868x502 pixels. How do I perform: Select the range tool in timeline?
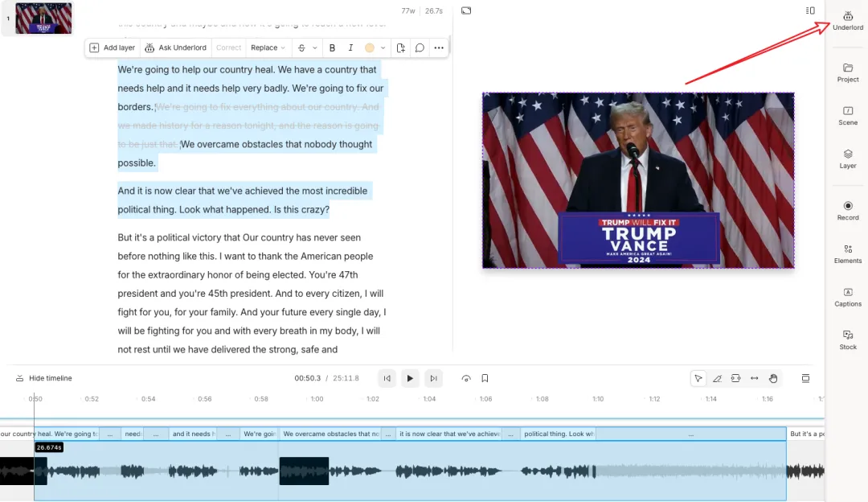[735, 378]
